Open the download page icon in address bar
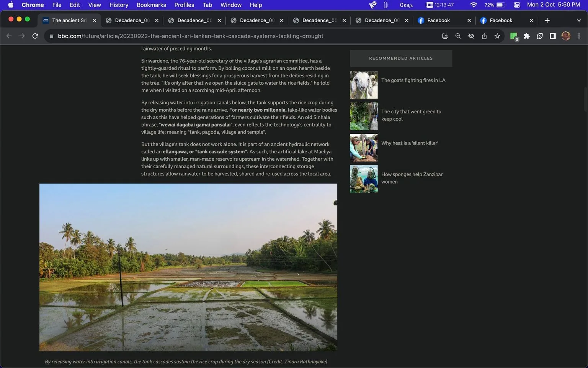The height and width of the screenshot is (368, 588). point(444,36)
